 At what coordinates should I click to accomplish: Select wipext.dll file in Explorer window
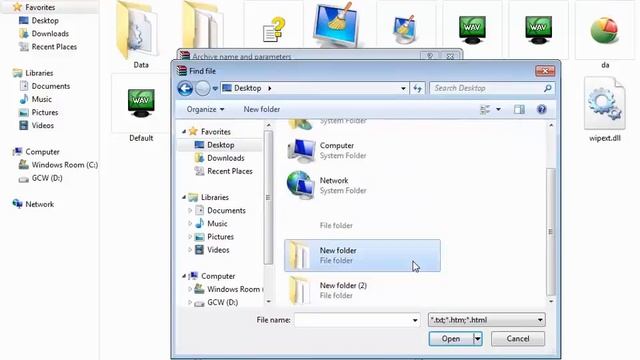click(605, 109)
